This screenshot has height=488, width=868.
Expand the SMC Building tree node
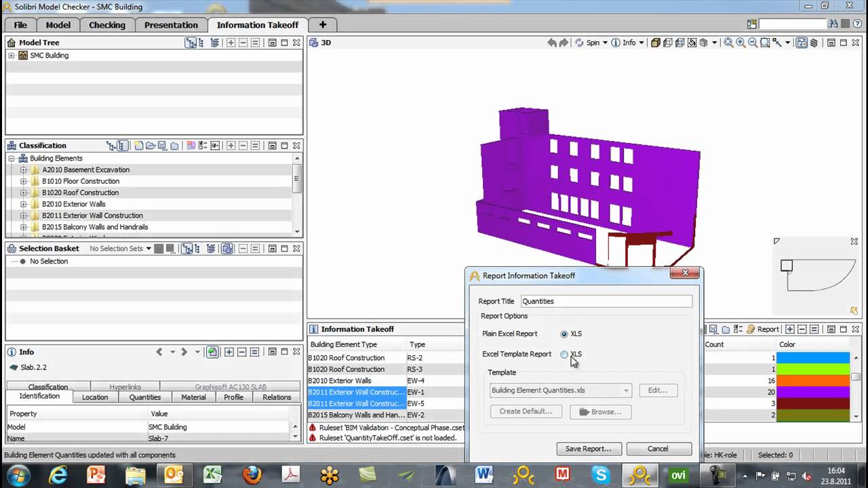point(12,56)
